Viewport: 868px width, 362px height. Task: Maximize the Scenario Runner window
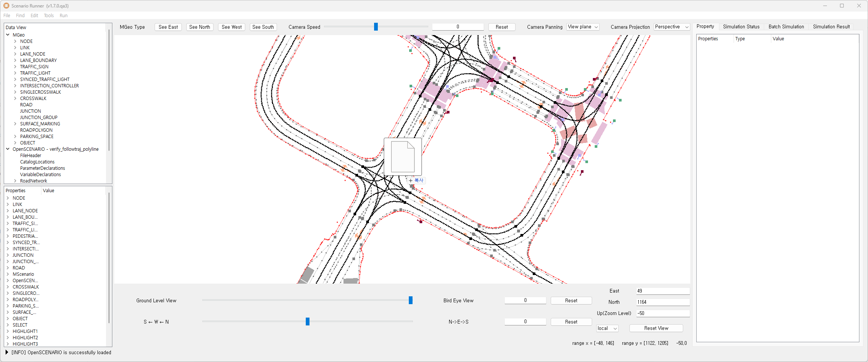pyautogui.click(x=842, y=6)
